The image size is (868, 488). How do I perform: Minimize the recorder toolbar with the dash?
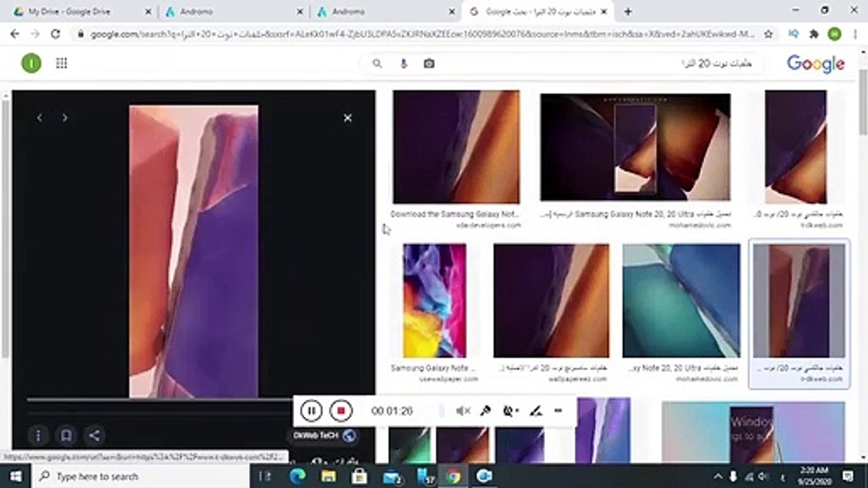(558, 411)
